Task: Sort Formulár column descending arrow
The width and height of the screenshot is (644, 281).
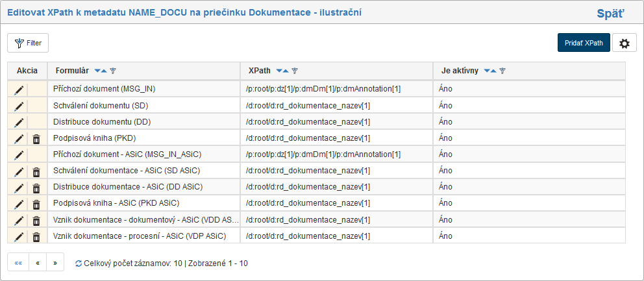Action: (97, 71)
